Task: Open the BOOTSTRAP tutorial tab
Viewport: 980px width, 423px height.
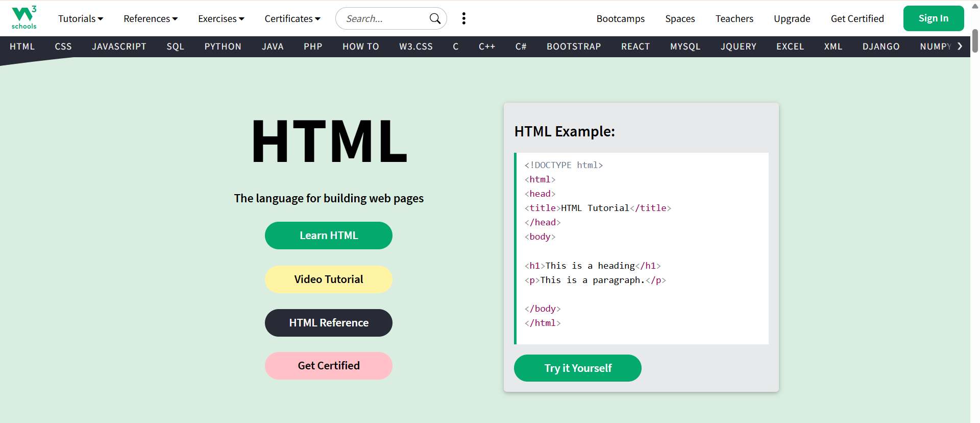Action: coord(574,46)
